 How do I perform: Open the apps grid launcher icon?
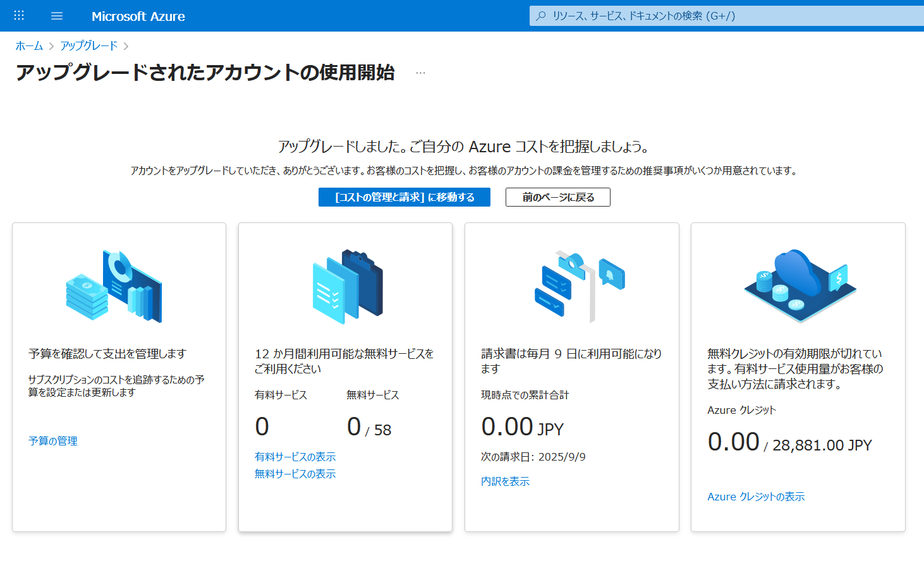[19, 16]
